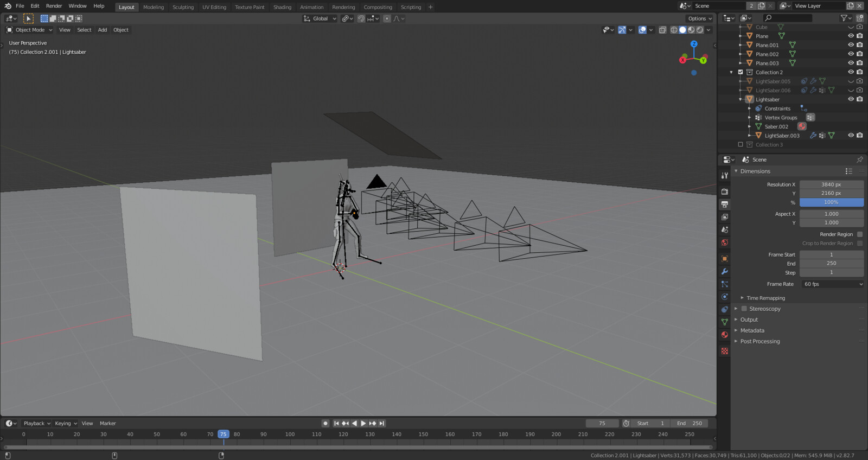
Task: Toggle viewport overlays display
Action: coord(642,30)
